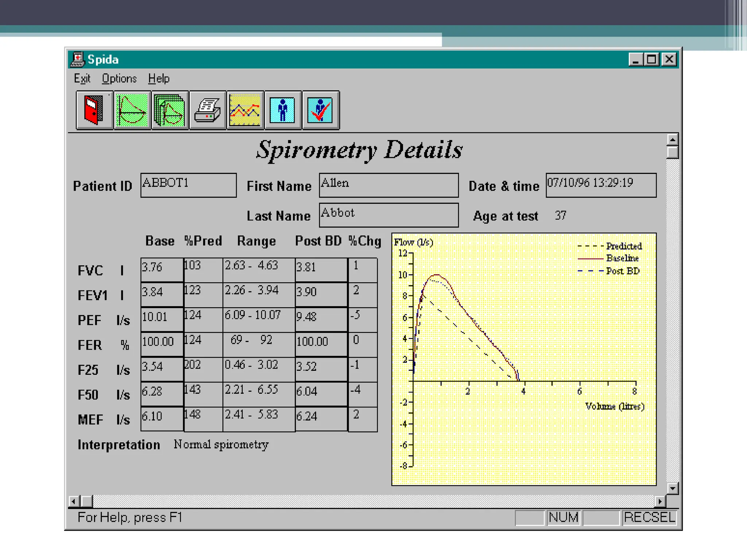The width and height of the screenshot is (747, 560).
Task: Open the Help menu
Action: (159, 79)
